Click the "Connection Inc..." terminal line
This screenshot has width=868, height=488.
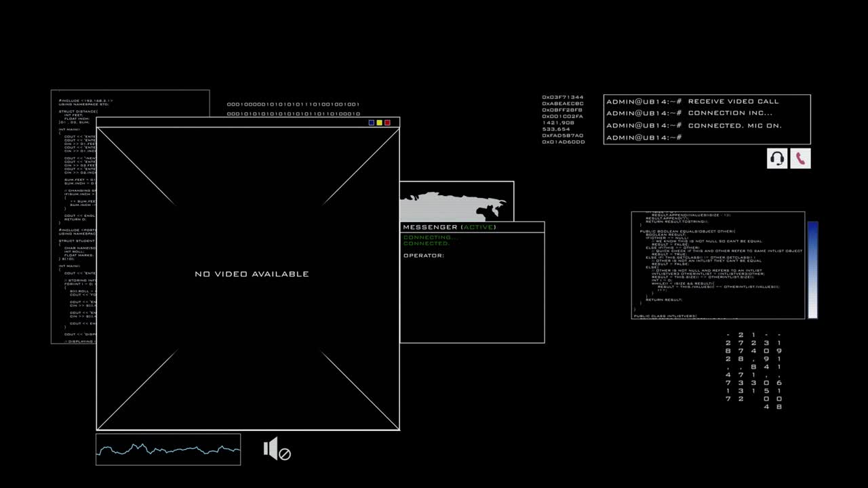coord(689,113)
